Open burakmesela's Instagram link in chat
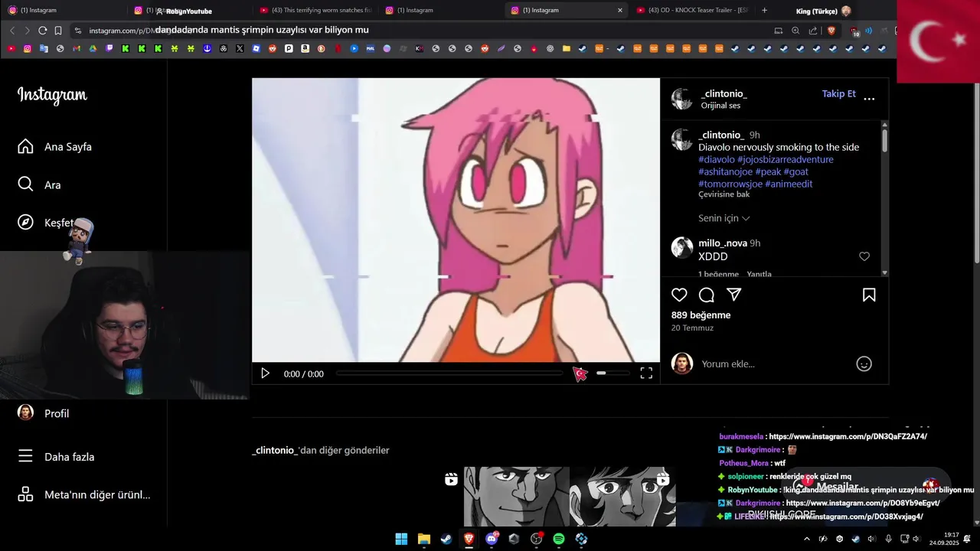The image size is (980, 551). click(x=848, y=436)
